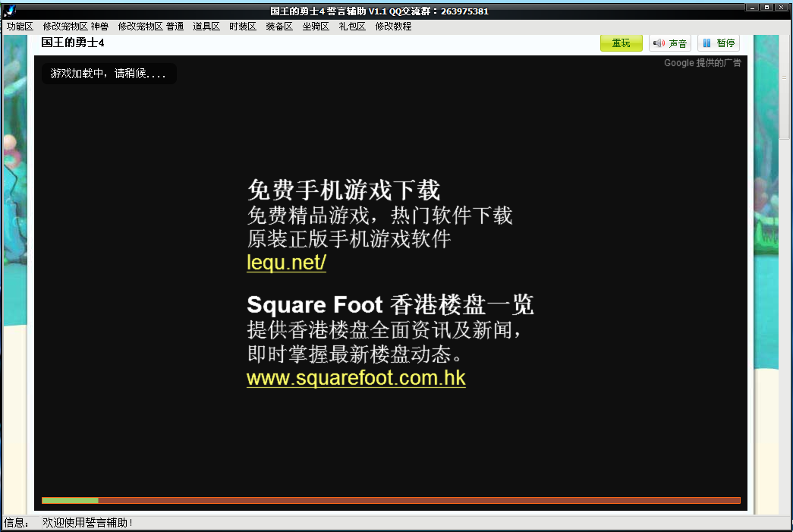Image resolution: width=793 pixels, height=532 pixels.
Task: Open the 时装区 menu
Action: tap(243, 27)
